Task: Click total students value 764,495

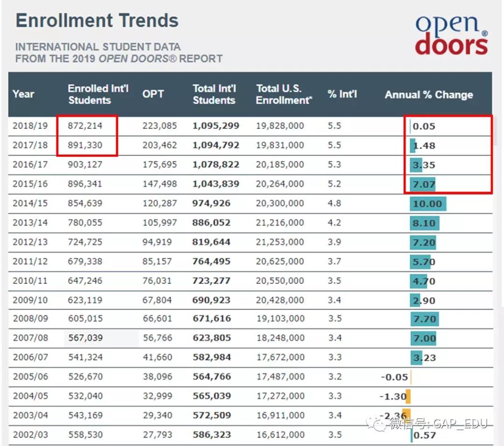Action: coord(211,261)
